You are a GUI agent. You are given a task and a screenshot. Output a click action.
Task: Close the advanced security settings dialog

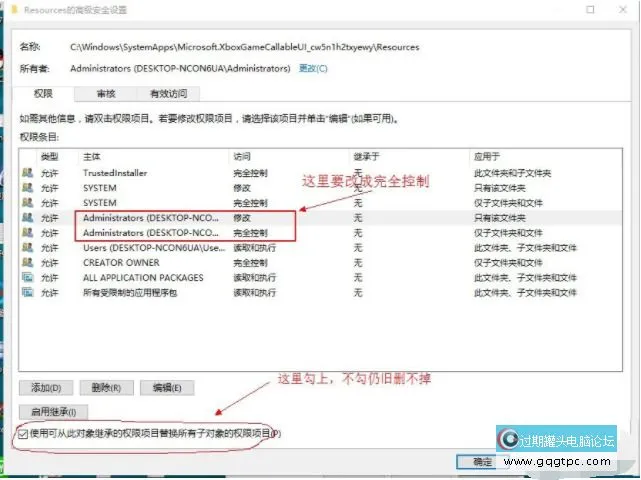point(622,9)
